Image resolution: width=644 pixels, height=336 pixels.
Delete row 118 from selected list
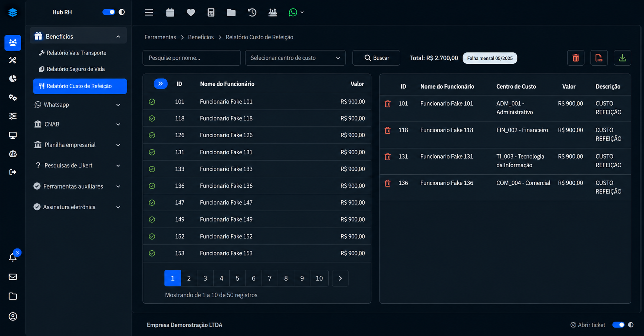388,130
